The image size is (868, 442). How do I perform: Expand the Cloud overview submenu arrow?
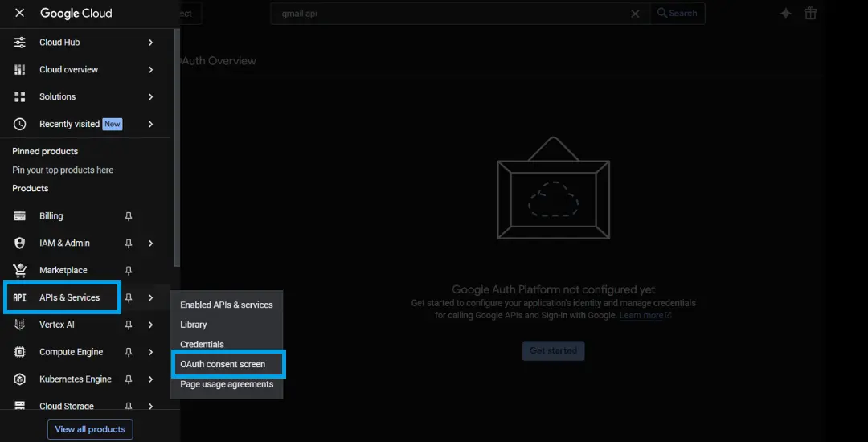point(150,70)
